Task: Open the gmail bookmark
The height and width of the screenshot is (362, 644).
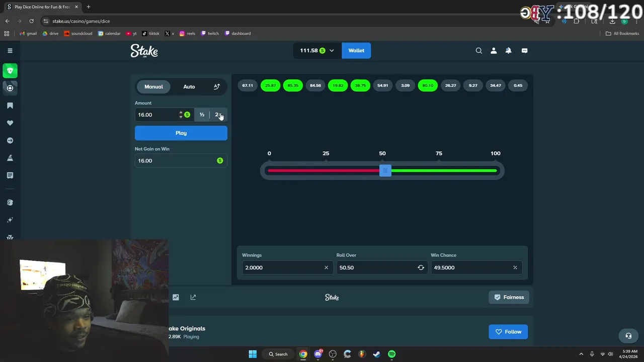Action: click(x=28, y=34)
